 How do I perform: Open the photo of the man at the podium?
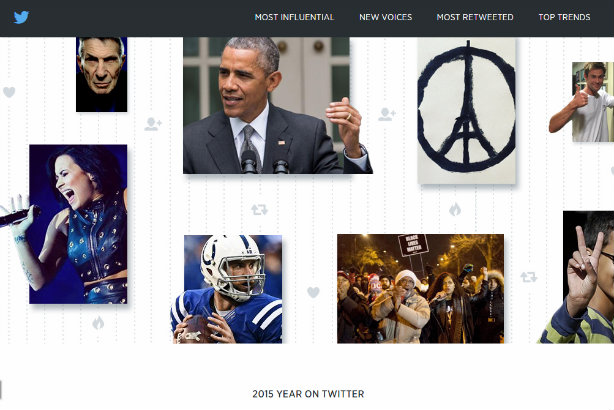tap(278, 105)
